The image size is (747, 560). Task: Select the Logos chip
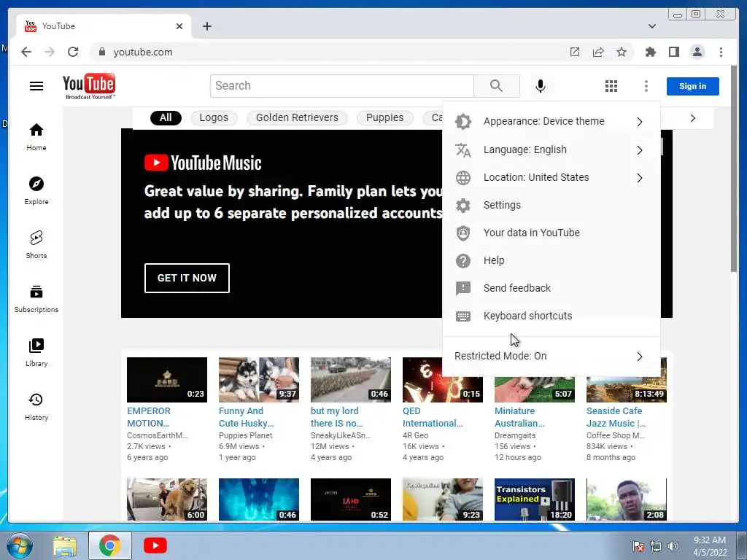(x=214, y=117)
